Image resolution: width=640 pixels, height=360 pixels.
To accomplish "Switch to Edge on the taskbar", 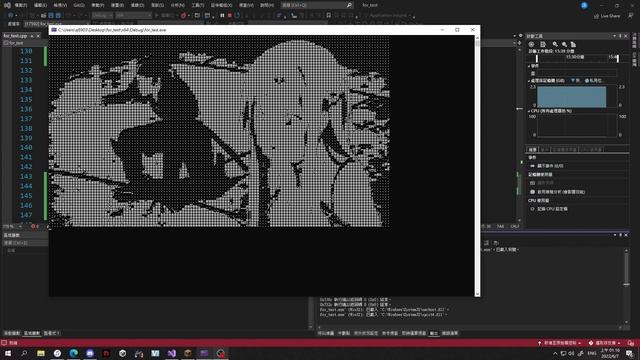I will point(73,353).
